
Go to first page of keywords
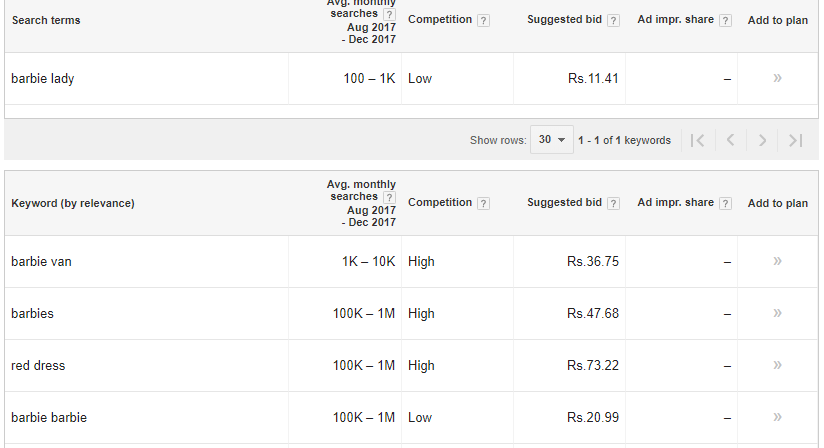pyautogui.click(x=698, y=140)
